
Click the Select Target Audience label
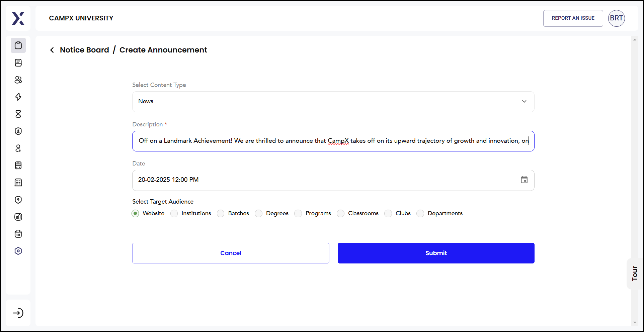point(163,202)
